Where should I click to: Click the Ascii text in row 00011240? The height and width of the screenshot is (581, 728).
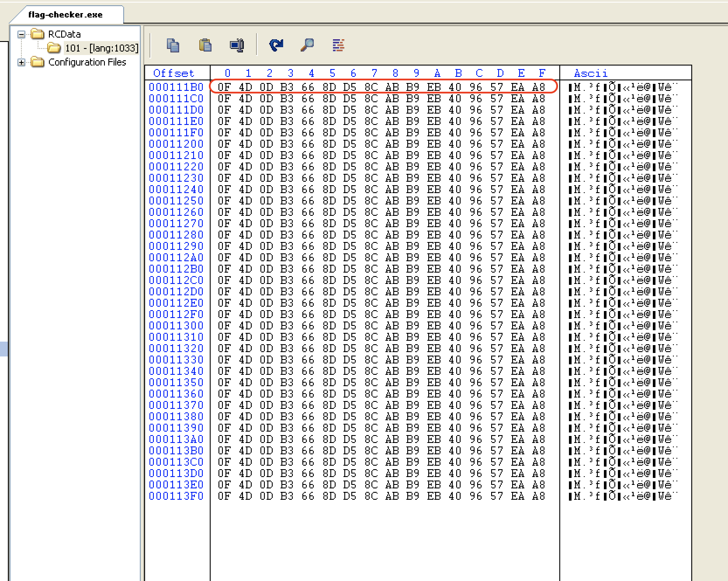[623, 189]
